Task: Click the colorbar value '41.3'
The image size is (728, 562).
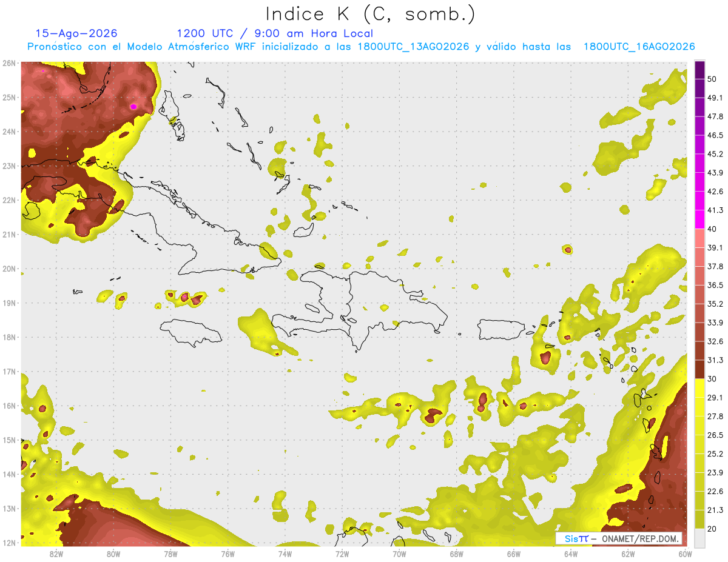Action: click(x=715, y=210)
